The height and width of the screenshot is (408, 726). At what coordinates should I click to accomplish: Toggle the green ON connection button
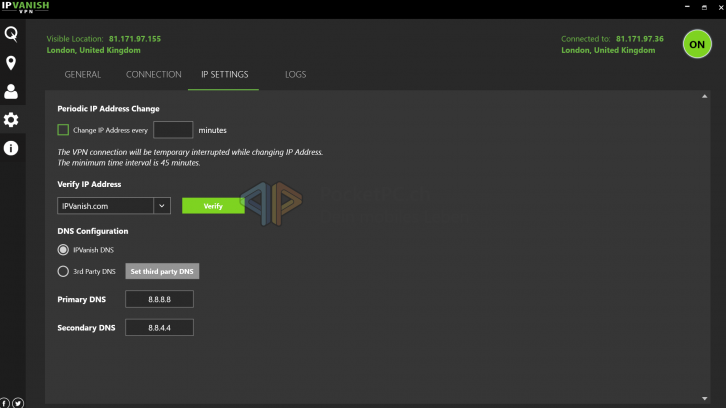[697, 44]
